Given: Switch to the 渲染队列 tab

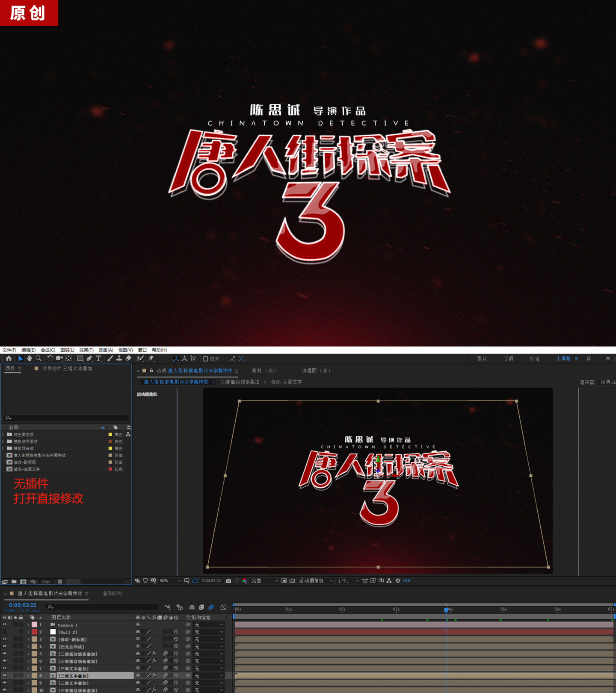Looking at the screenshot, I should (112, 593).
